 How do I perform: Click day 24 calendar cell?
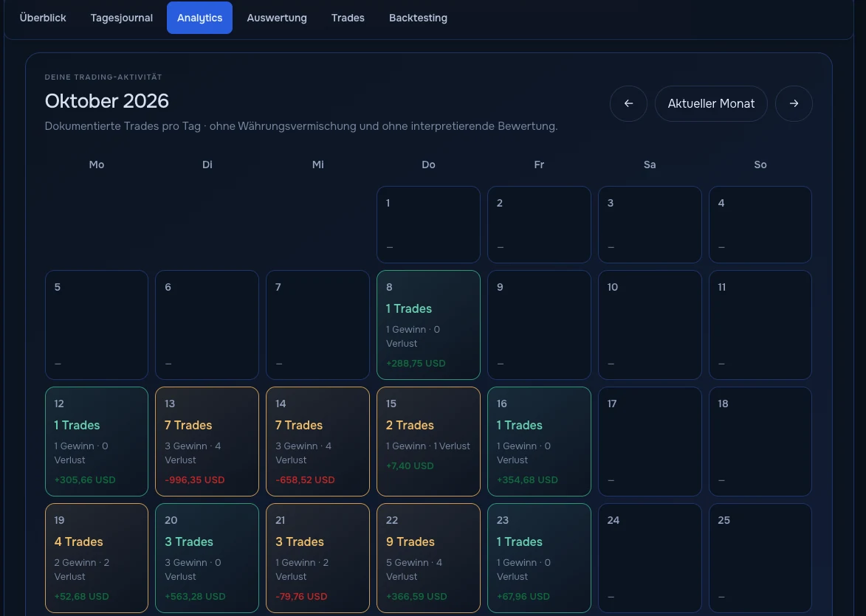(650, 558)
